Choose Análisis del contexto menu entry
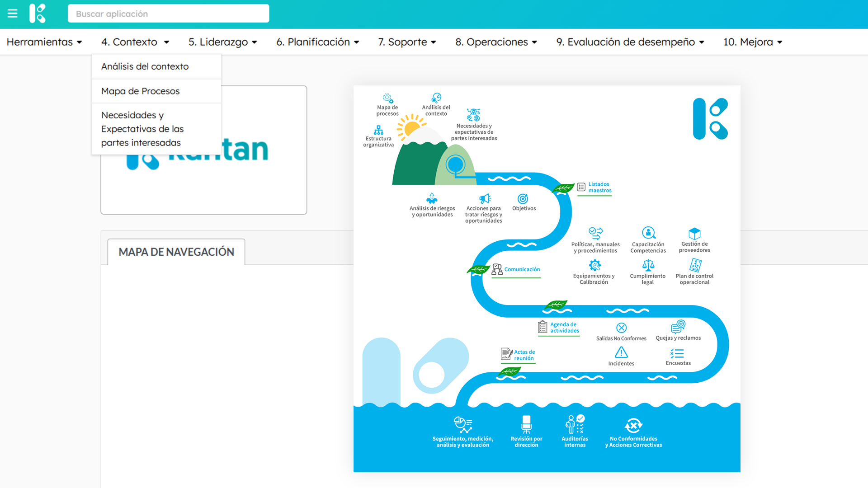The width and height of the screenshot is (868, 488). point(156,66)
